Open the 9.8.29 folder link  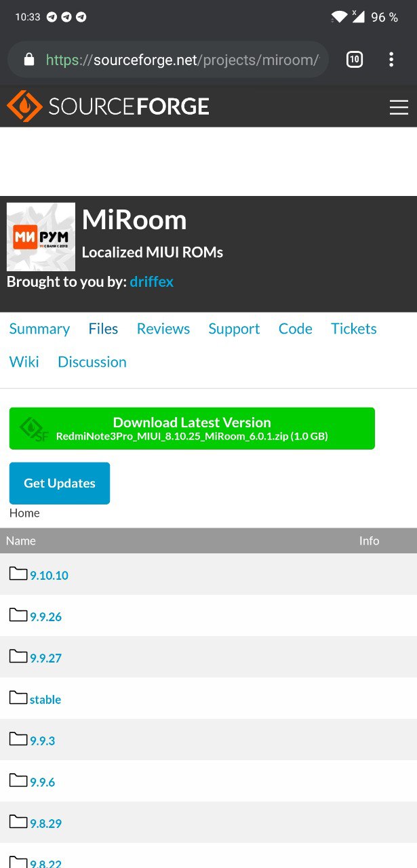(45, 824)
